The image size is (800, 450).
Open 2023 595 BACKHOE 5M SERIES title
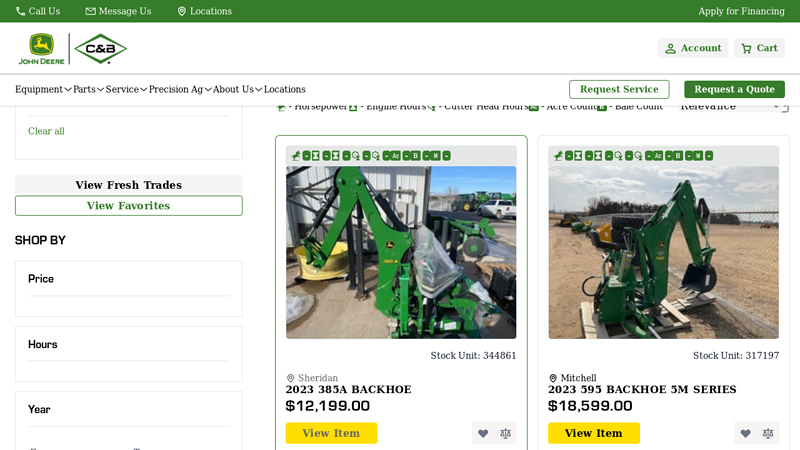pyautogui.click(x=642, y=390)
